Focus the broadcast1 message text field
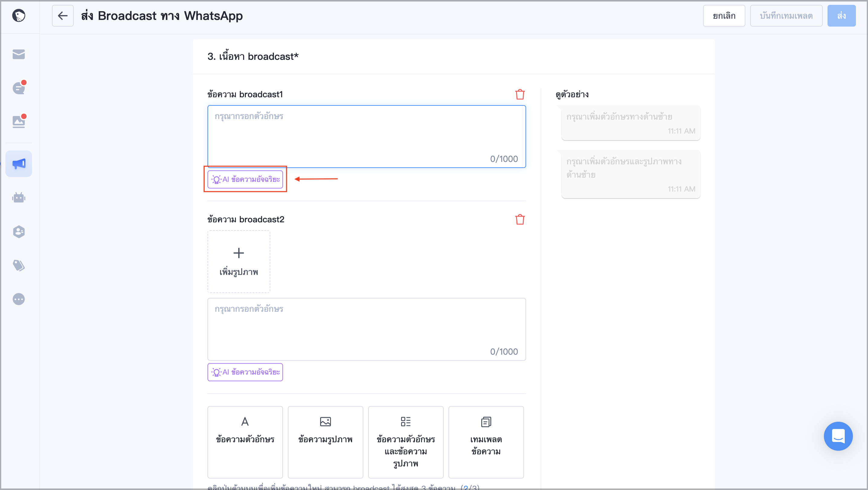Screen dimensions: 868x490 367,137
